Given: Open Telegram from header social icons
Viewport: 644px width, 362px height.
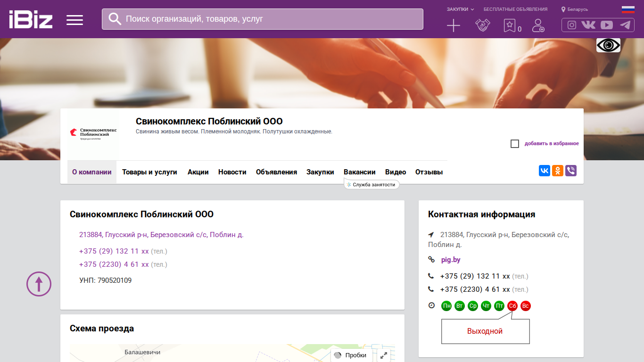Looking at the screenshot, I should click(x=625, y=25).
